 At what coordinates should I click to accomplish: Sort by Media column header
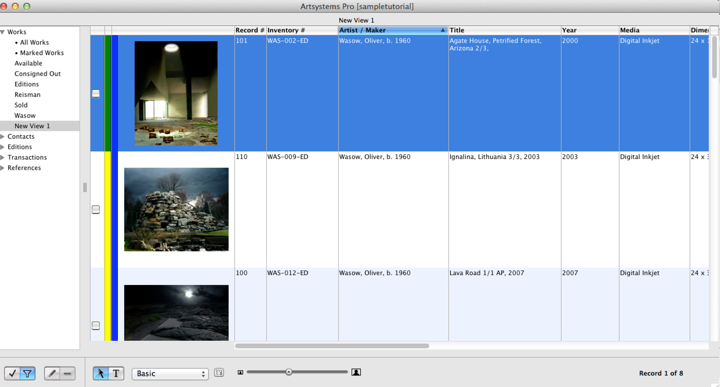654,30
